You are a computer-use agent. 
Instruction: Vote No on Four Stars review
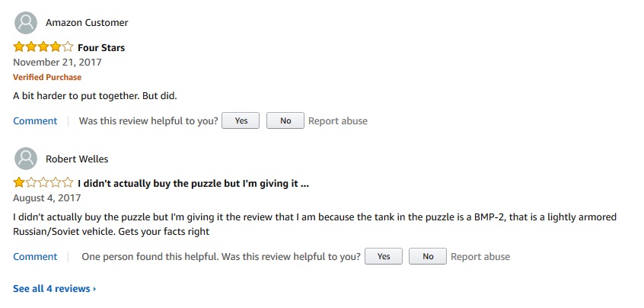pyautogui.click(x=285, y=120)
